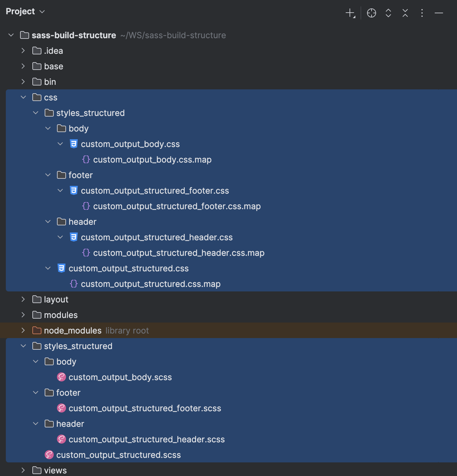Click the CSS file icon beside custom_output_body.css
The image size is (457, 476).
click(x=74, y=144)
